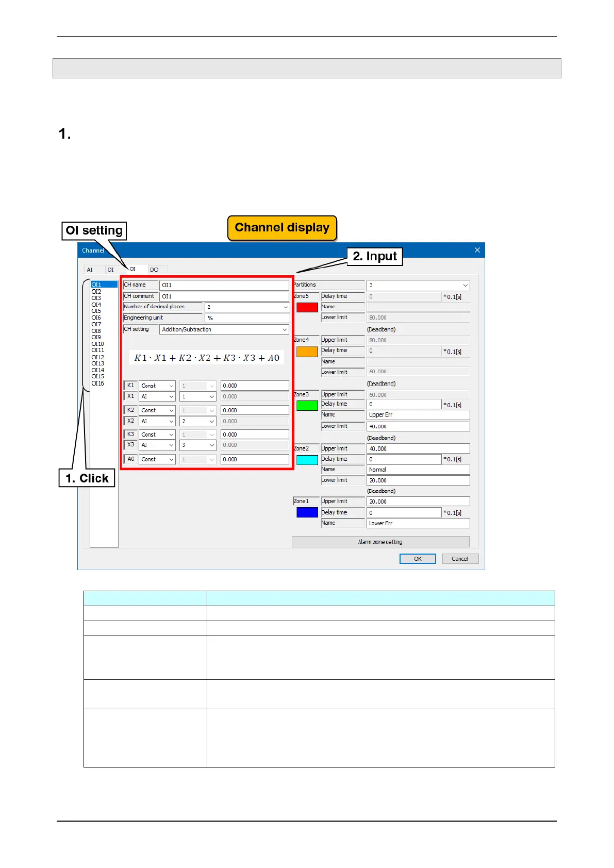Open the Partitions dropdown
614x868 pixels.
pyautogui.click(x=418, y=285)
